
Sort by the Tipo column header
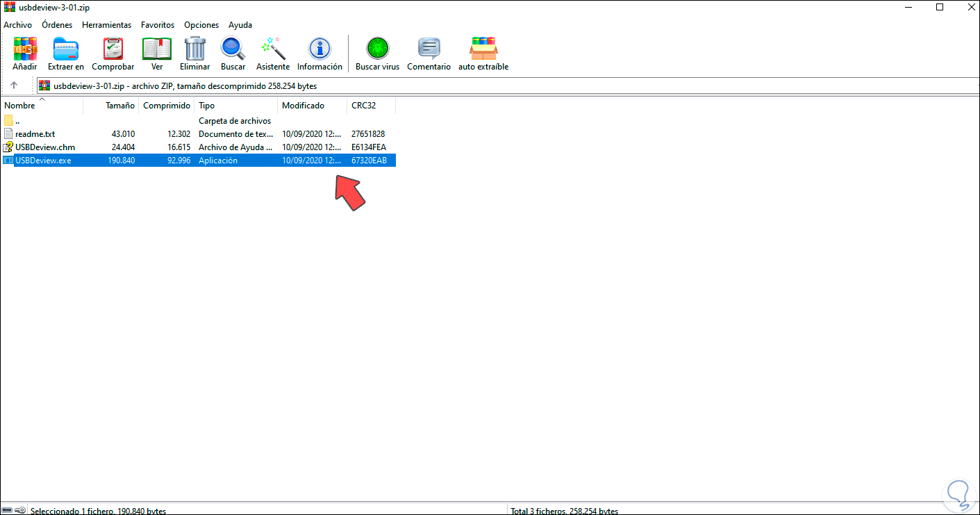point(236,106)
